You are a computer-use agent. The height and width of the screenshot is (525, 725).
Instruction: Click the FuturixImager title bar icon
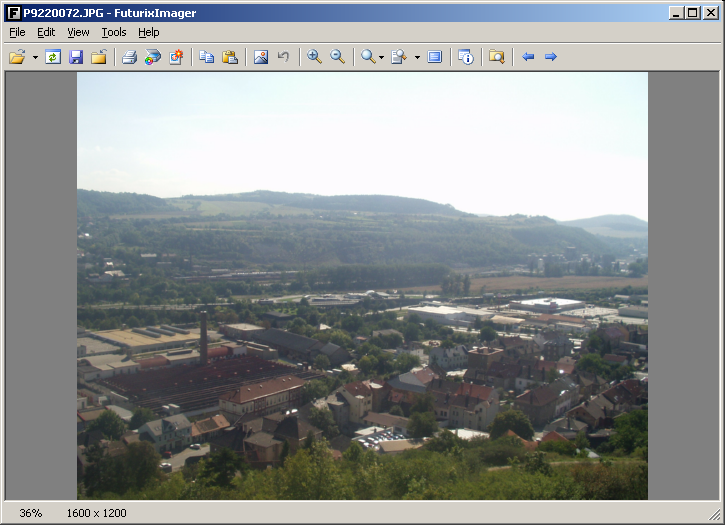tap(14, 13)
